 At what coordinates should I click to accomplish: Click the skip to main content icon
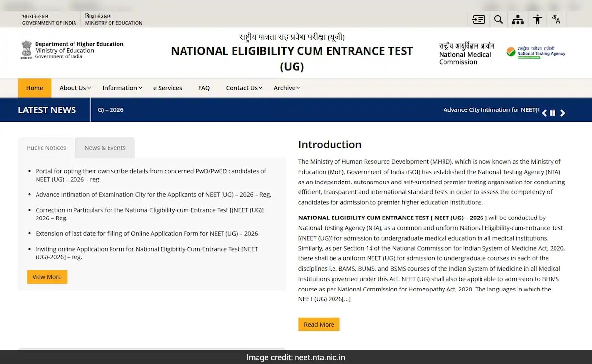478,19
